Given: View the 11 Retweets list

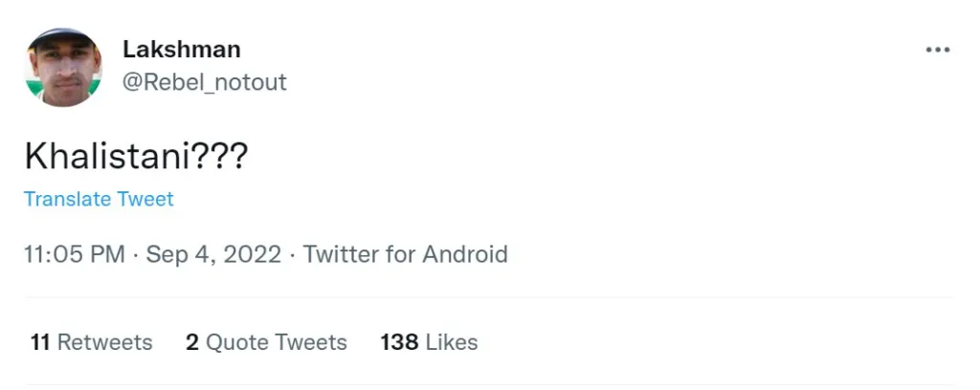Looking at the screenshot, I should [91, 342].
